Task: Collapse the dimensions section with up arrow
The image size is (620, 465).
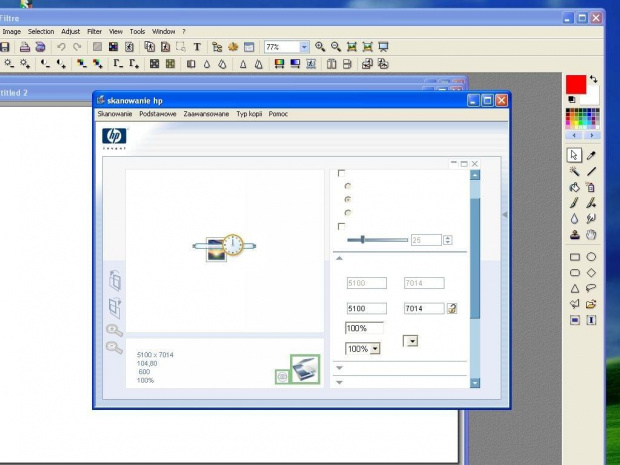Action: click(x=339, y=258)
